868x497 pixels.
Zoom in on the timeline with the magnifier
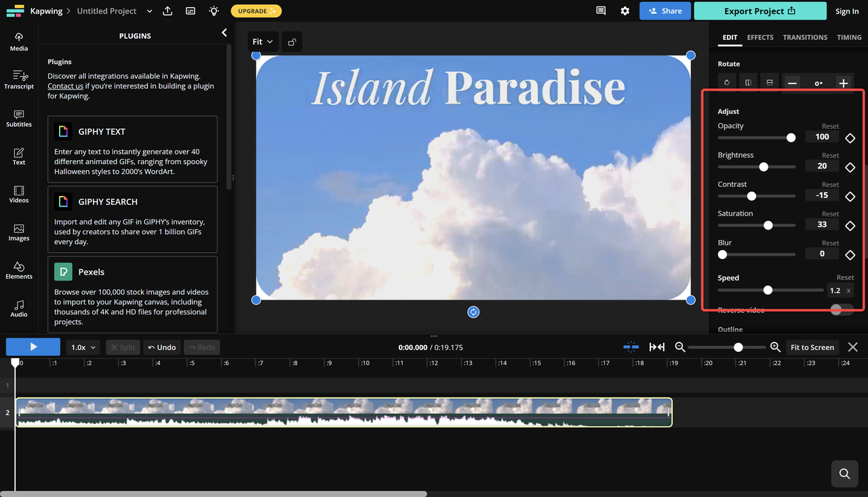(775, 346)
